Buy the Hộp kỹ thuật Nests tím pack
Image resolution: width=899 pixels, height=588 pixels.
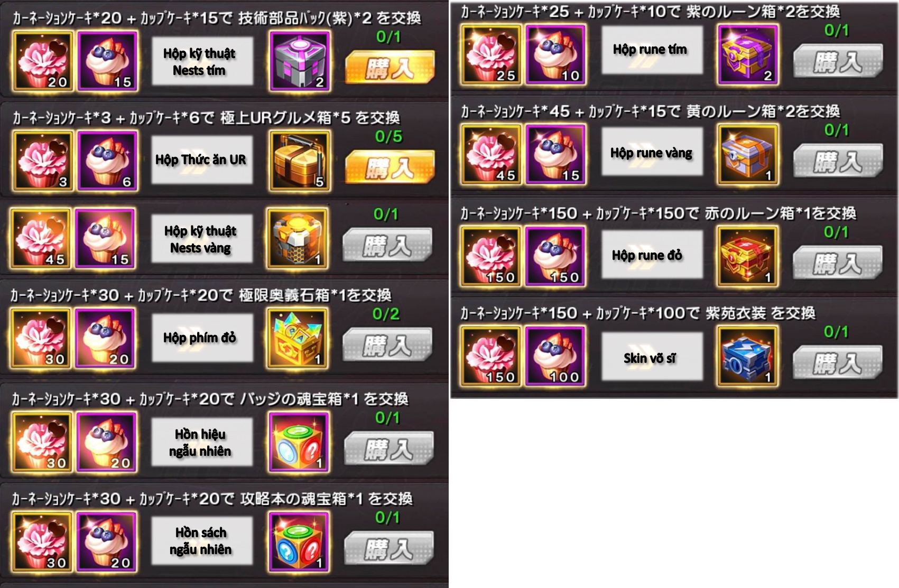point(390,68)
